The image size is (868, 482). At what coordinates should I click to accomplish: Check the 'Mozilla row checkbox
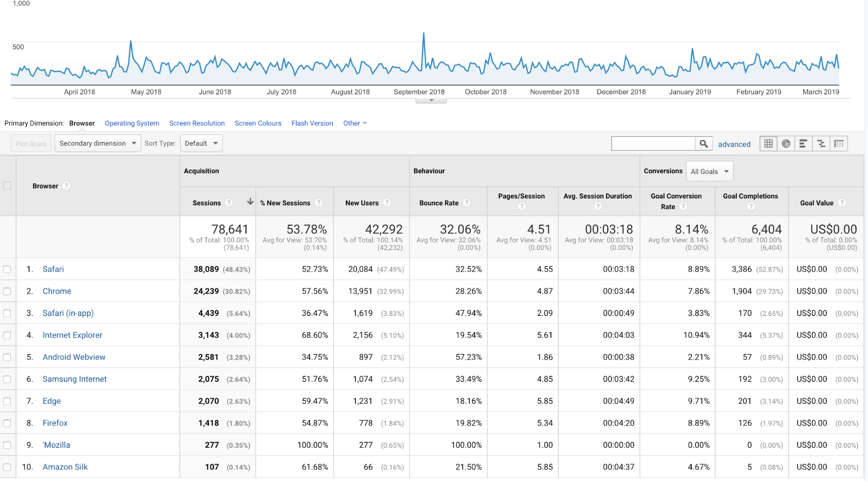(x=7, y=445)
